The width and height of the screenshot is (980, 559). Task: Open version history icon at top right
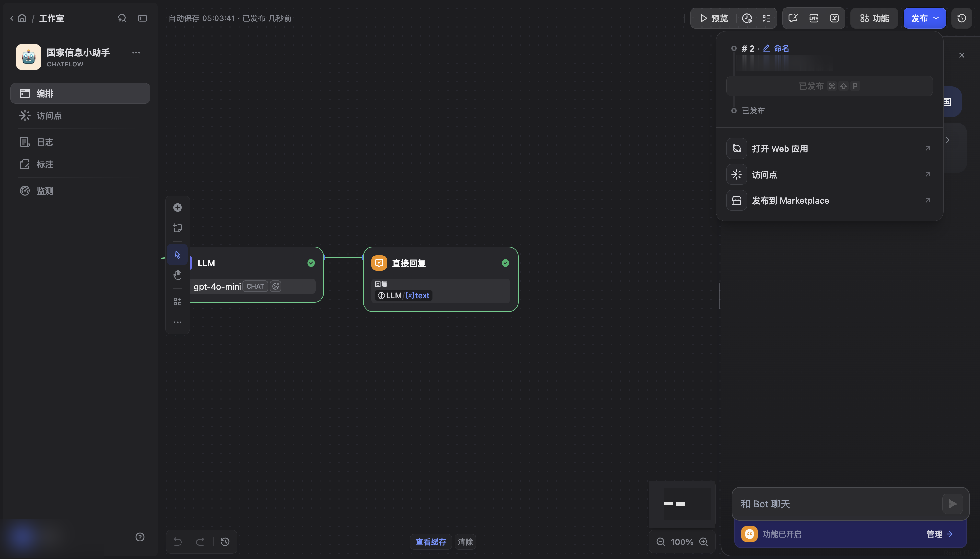[961, 18]
